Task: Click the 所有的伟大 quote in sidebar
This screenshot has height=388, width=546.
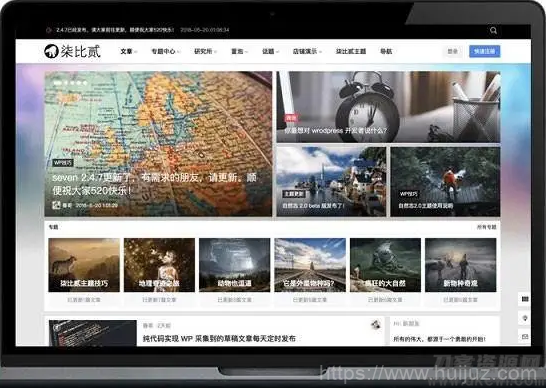Action: [439, 339]
